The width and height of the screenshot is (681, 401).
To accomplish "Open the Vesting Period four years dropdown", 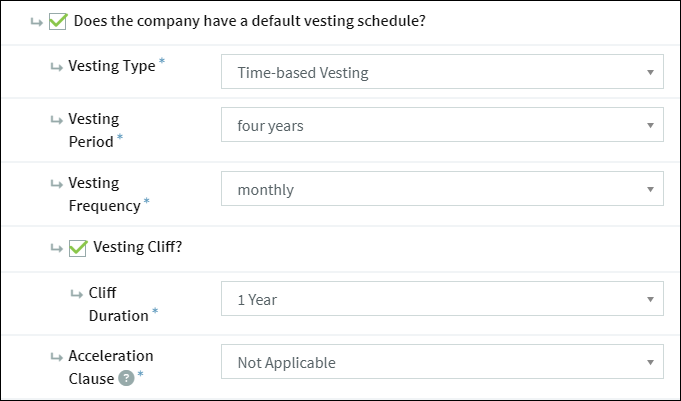I will coord(442,125).
